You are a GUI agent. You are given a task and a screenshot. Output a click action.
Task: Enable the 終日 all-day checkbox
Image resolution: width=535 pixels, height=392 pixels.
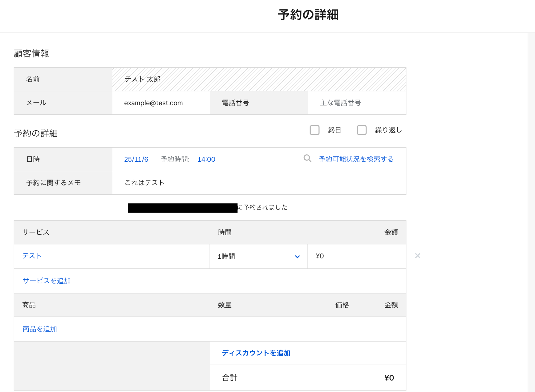(315, 130)
